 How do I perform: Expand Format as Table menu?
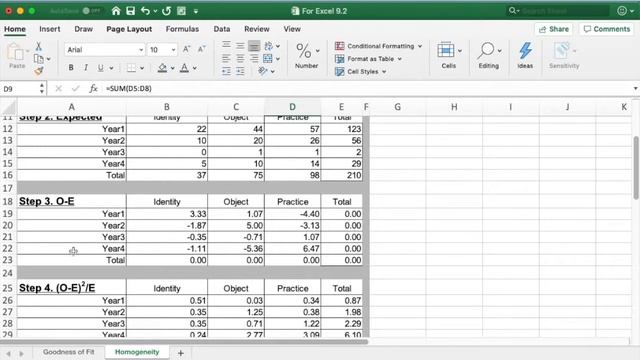point(368,59)
